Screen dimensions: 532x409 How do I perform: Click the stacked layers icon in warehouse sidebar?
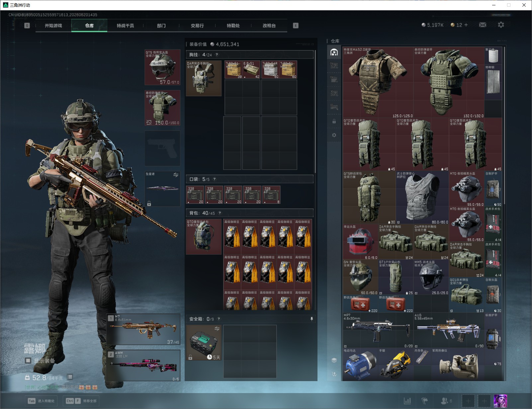pyautogui.click(x=334, y=360)
